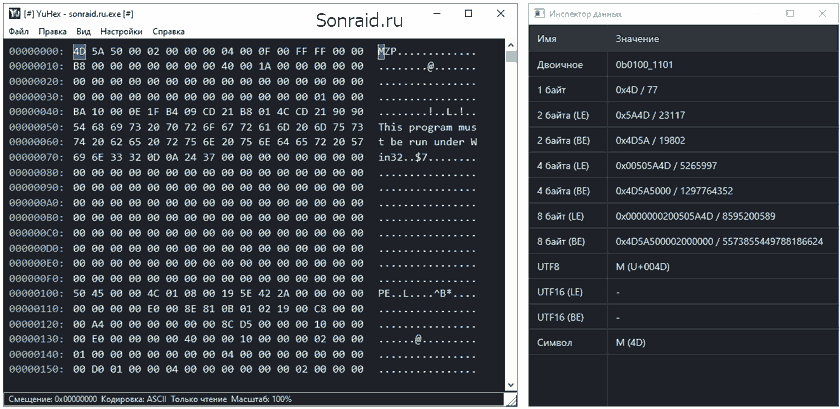Click value 0b0100_1101

(644, 65)
